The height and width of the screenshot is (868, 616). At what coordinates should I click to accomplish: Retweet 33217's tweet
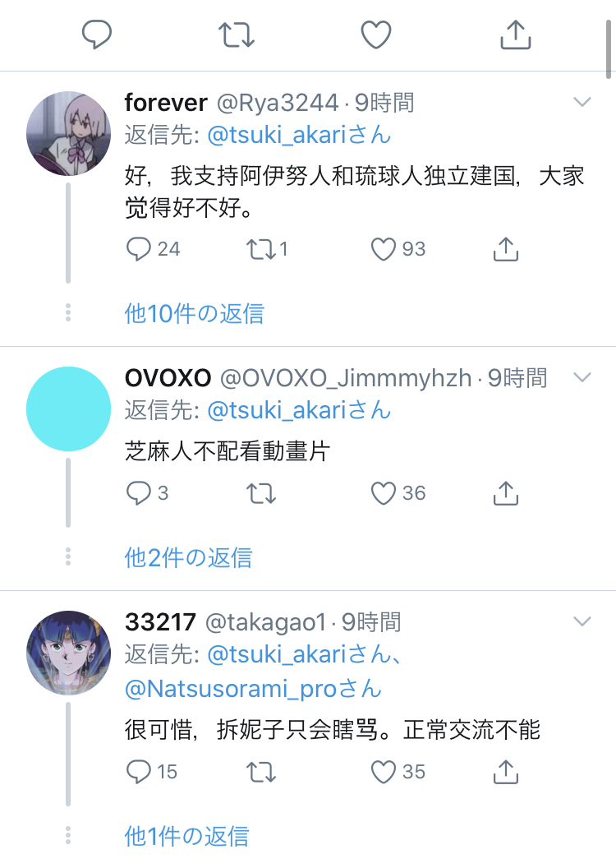[x=261, y=772]
